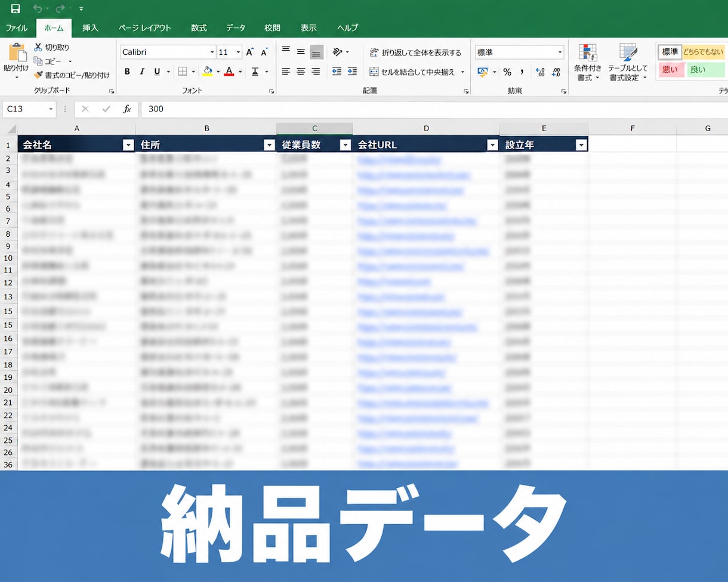Open the 会社名 column filter dropdown
The height and width of the screenshot is (582, 728).
128,145
